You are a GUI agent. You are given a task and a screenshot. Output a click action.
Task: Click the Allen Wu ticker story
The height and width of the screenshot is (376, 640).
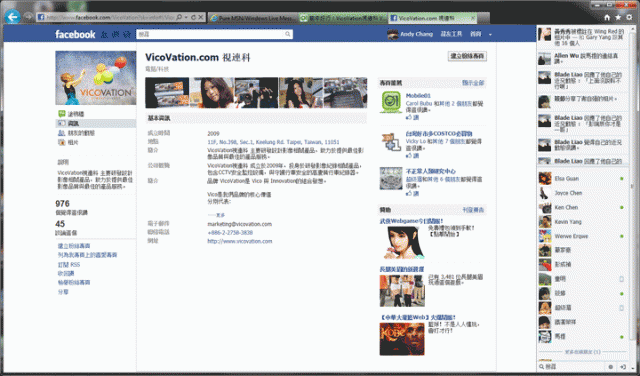coord(582,58)
